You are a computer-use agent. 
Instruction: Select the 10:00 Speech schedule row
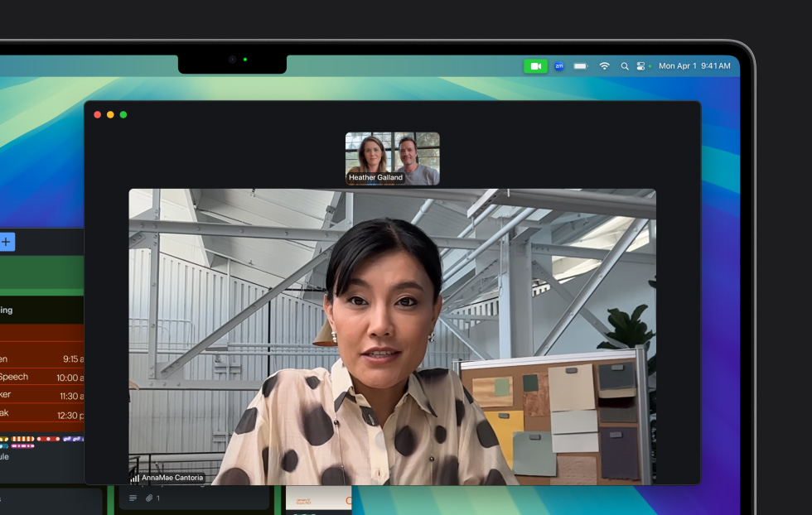(x=41, y=377)
